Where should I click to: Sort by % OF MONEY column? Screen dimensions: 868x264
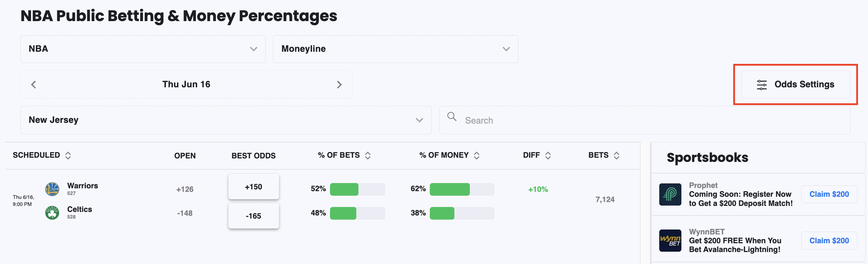pos(477,156)
